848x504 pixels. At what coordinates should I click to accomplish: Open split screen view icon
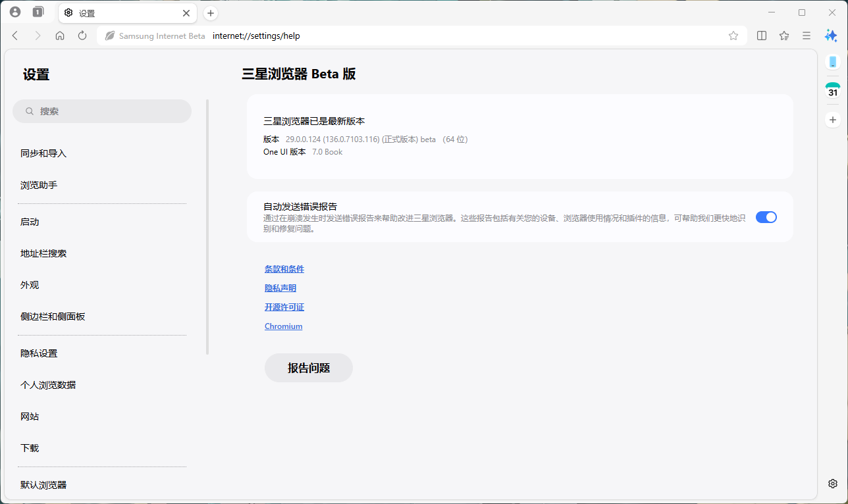coord(761,36)
